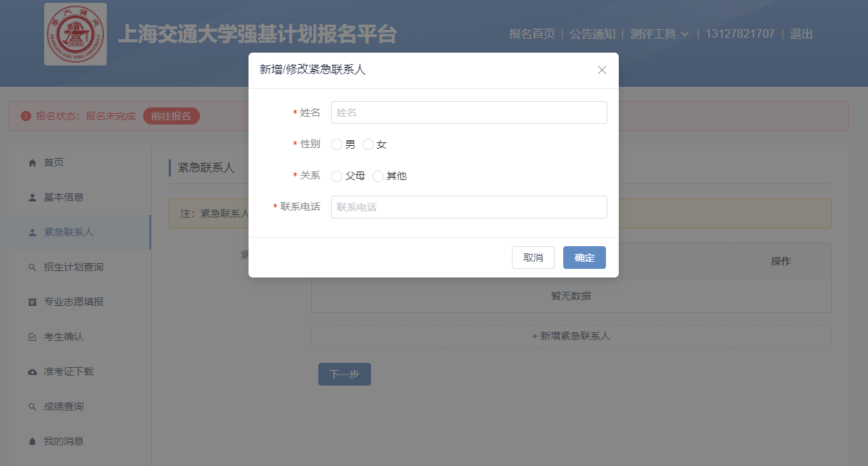This screenshot has width=868, height=466.
Task: Click the home icon beside 首页
Action: click(32, 163)
